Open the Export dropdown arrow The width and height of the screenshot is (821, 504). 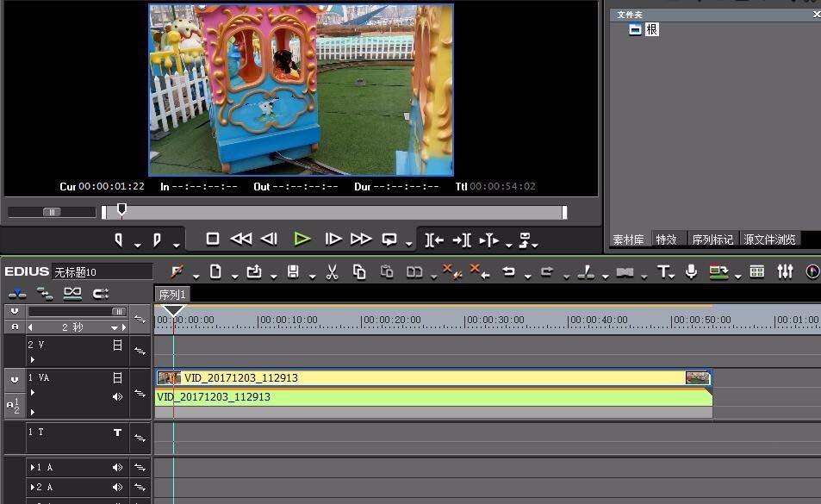737,276
